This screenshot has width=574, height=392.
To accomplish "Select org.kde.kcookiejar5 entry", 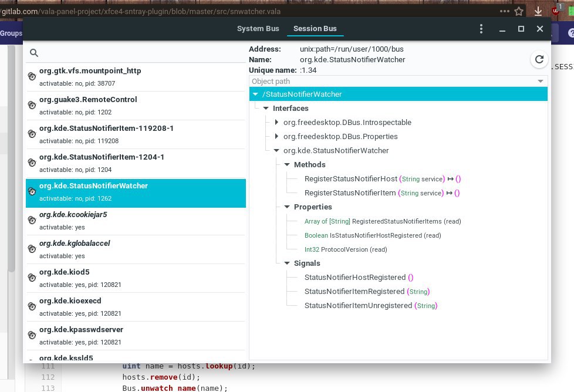I will tap(136, 220).
